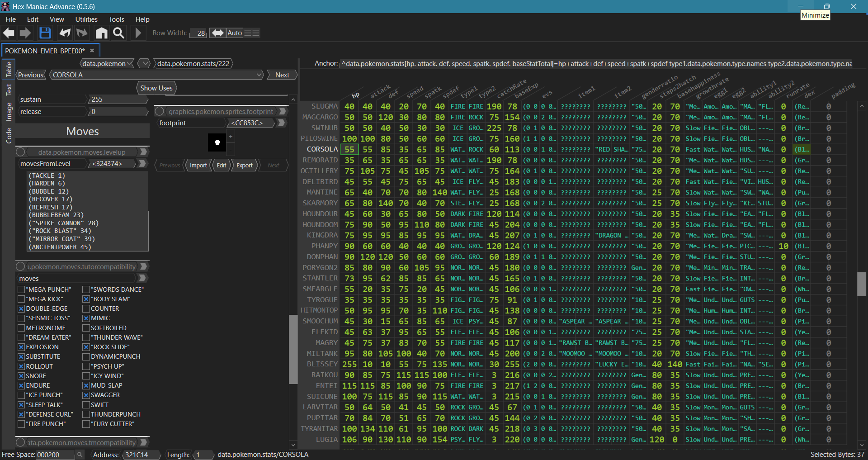868x460 pixels.
Task: Click the Show Uses button
Action: pyautogui.click(x=156, y=88)
